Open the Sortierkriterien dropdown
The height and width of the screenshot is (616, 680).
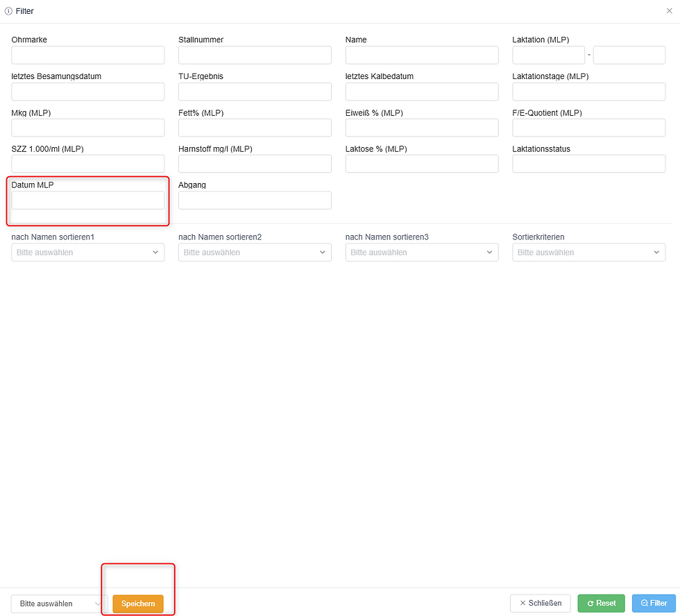click(x=588, y=253)
